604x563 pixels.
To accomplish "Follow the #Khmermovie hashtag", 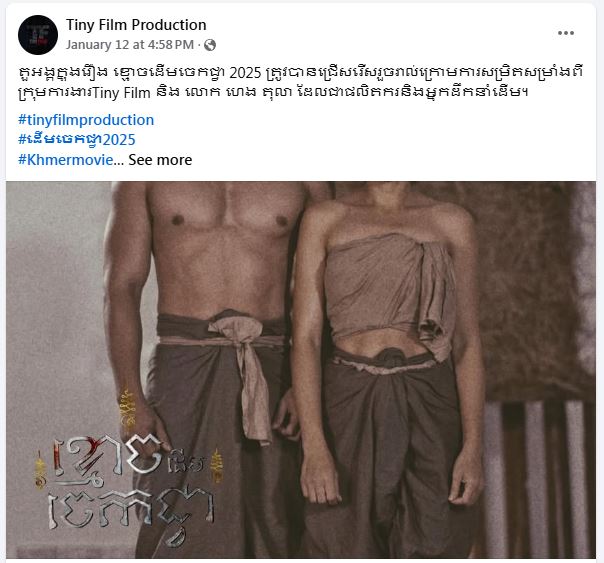I will [x=66, y=159].
